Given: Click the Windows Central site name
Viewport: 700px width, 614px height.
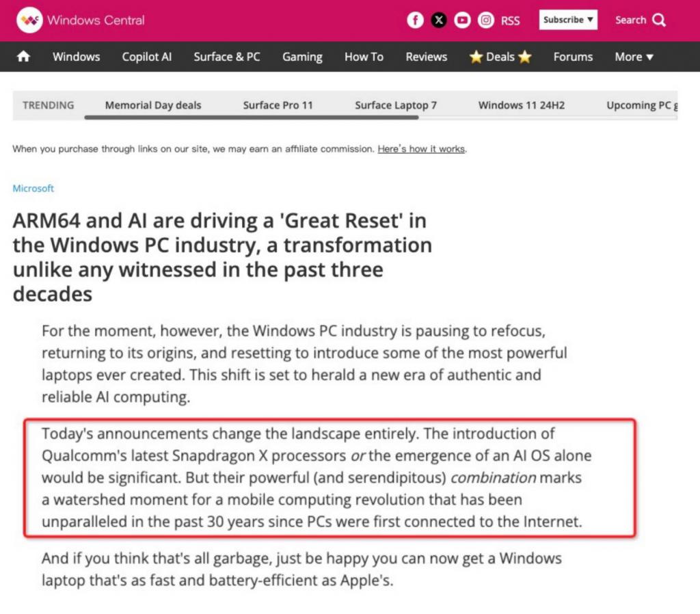Looking at the screenshot, I should pos(96,20).
